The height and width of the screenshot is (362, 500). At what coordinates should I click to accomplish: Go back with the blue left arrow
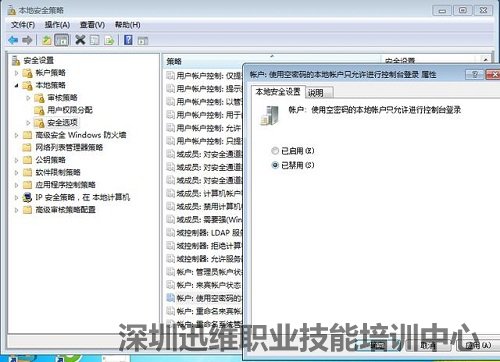pos(13,40)
